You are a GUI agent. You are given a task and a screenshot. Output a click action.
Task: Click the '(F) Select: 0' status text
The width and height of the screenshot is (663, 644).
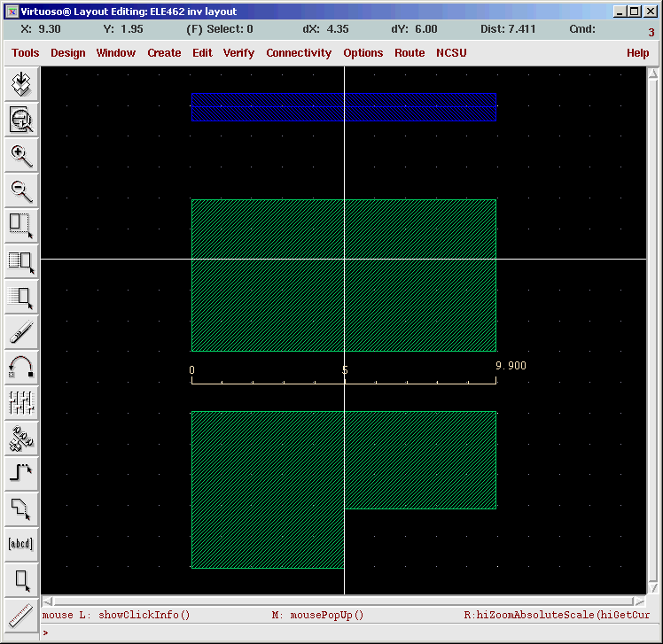click(220, 29)
